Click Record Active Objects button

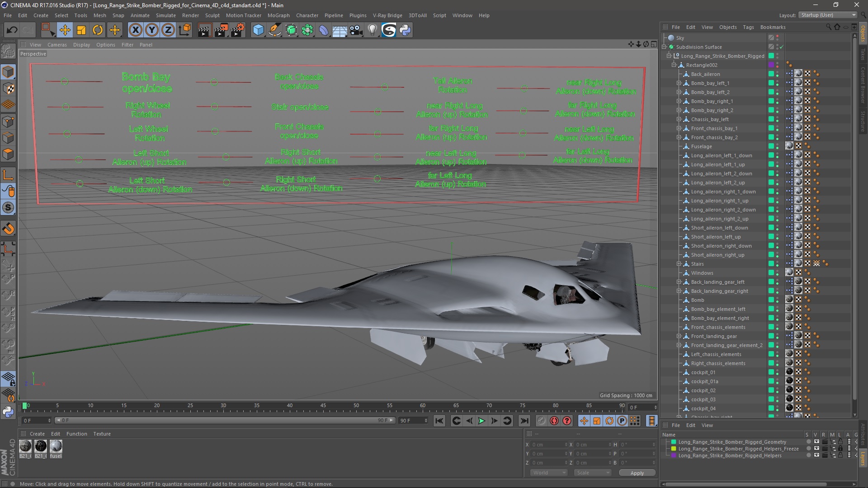tap(542, 421)
